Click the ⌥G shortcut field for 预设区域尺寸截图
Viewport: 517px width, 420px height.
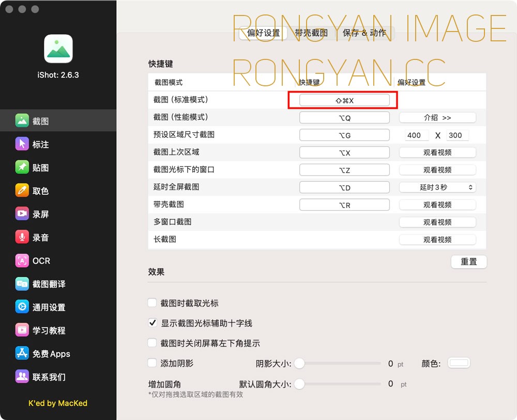pos(344,135)
